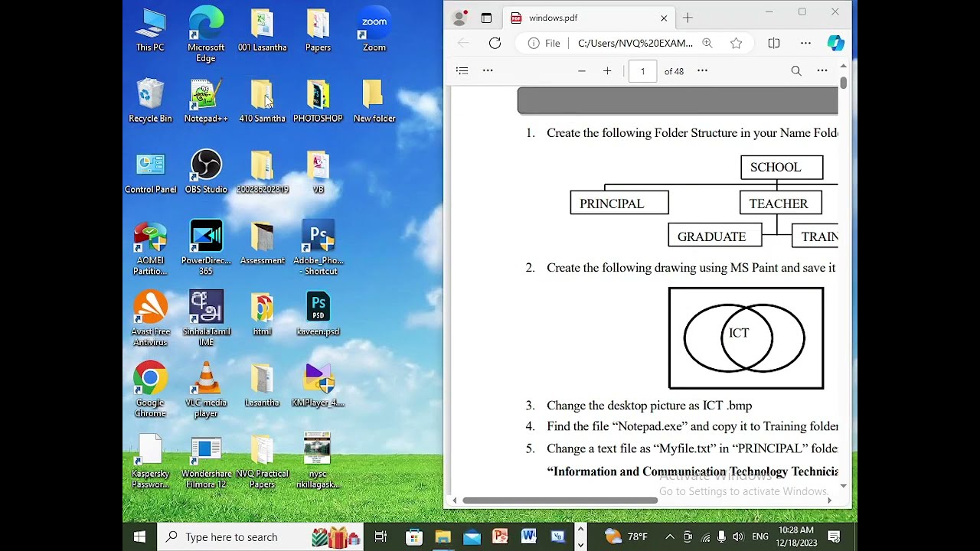Select This PC desktop icon
This screenshot has height=551, width=980.
tap(150, 31)
